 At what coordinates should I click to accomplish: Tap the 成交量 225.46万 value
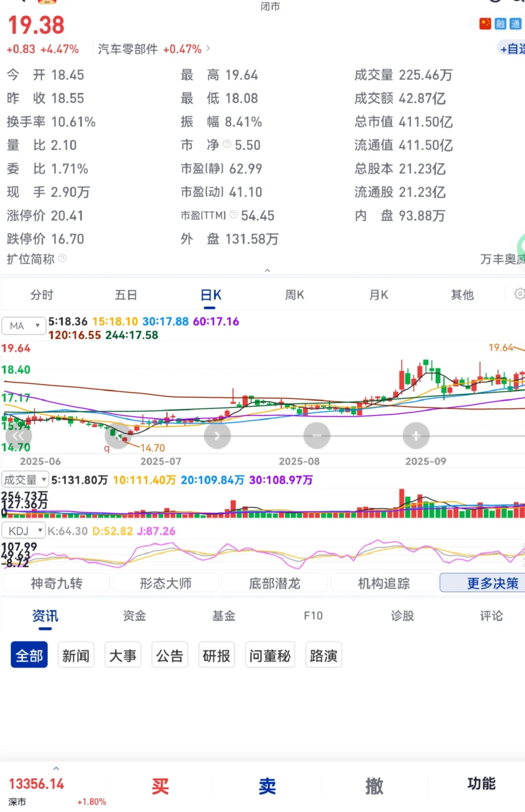426,74
